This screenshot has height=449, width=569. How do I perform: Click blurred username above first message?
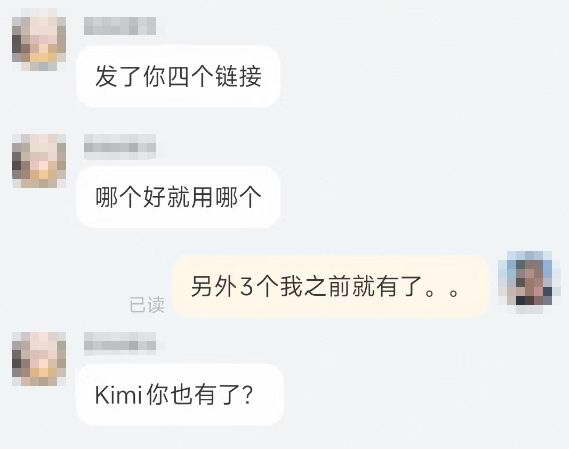(x=120, y=26)
